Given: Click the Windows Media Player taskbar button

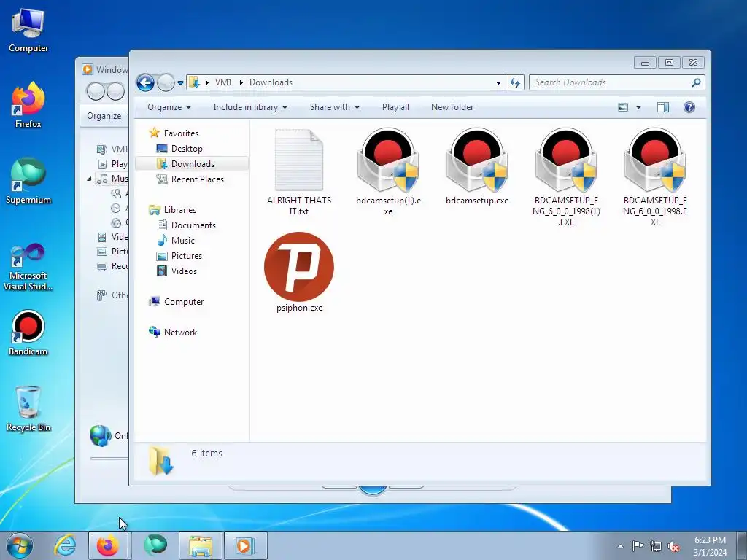Looking at the screenshot, I should (245, 545).
